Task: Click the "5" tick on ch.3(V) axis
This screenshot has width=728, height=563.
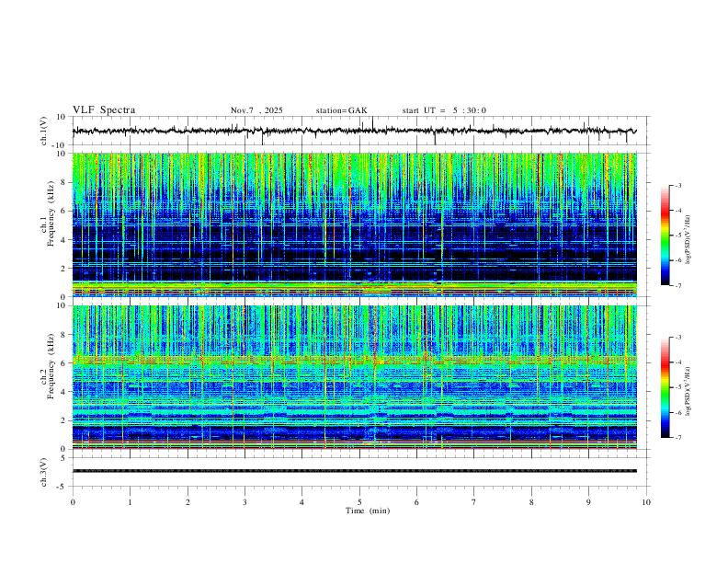Action: pyautogui.click(x=64, y=457)
